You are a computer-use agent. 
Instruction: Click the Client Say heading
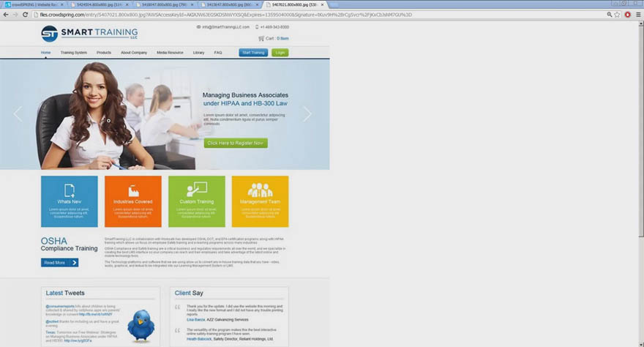click(x=189, y=293)
